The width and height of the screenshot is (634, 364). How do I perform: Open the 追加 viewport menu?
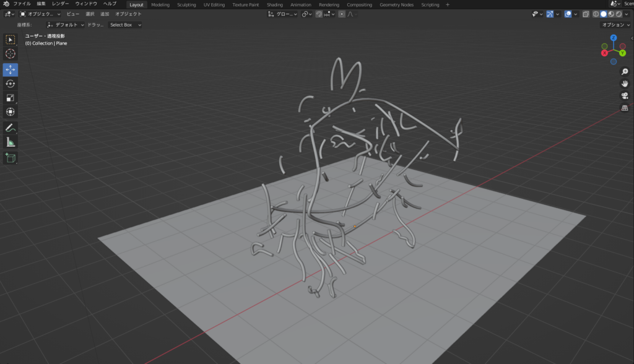click(105, 14)
